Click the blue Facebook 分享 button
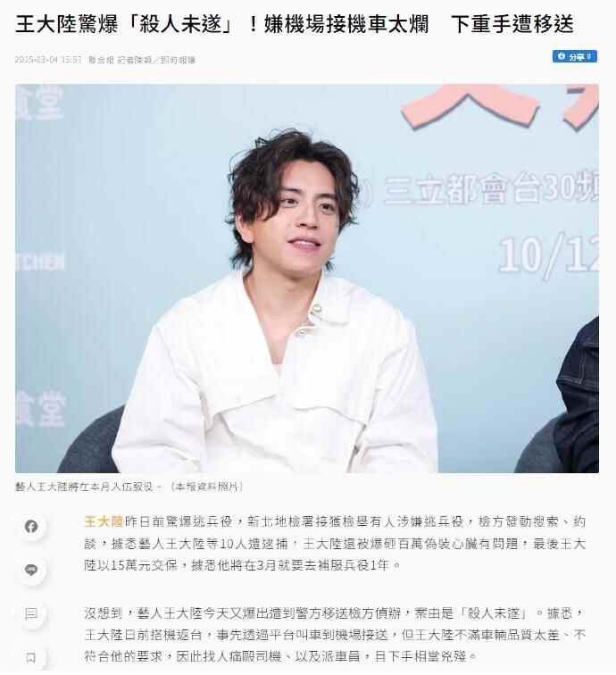The height and width of the screenshot is (675, 616). click(574, 56)
